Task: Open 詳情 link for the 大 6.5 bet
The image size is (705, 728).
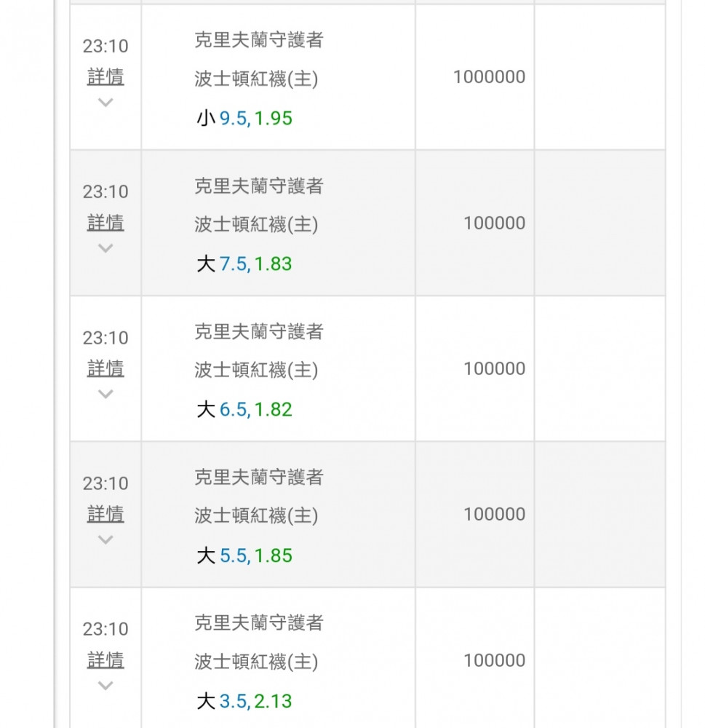Action: click(105, 368)
